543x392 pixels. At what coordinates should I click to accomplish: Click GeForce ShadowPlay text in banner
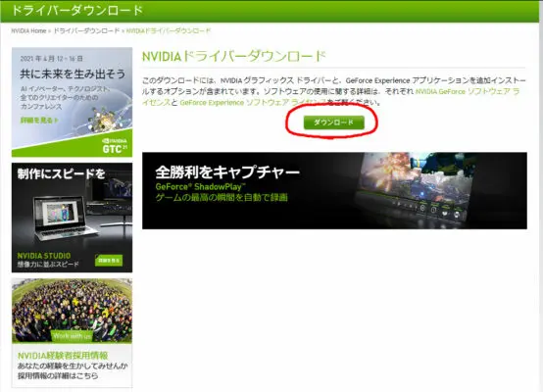(201, 186)
